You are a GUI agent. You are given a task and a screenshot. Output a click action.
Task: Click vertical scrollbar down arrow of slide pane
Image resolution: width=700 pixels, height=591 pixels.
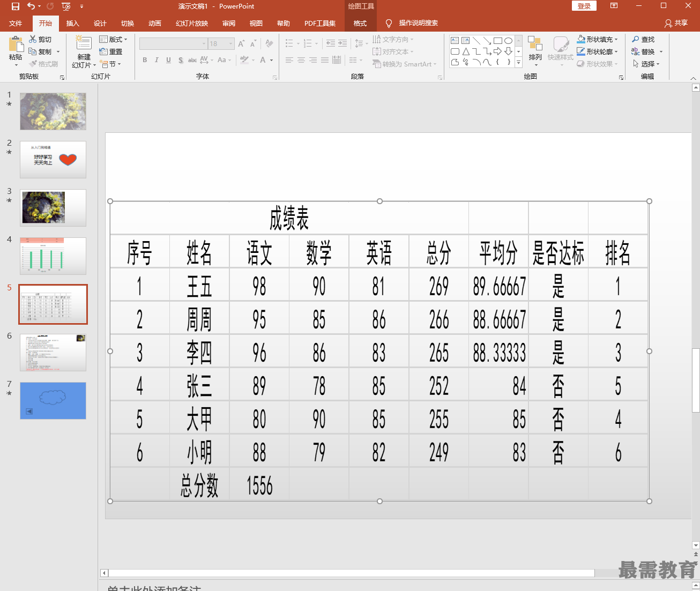point(696,545)
